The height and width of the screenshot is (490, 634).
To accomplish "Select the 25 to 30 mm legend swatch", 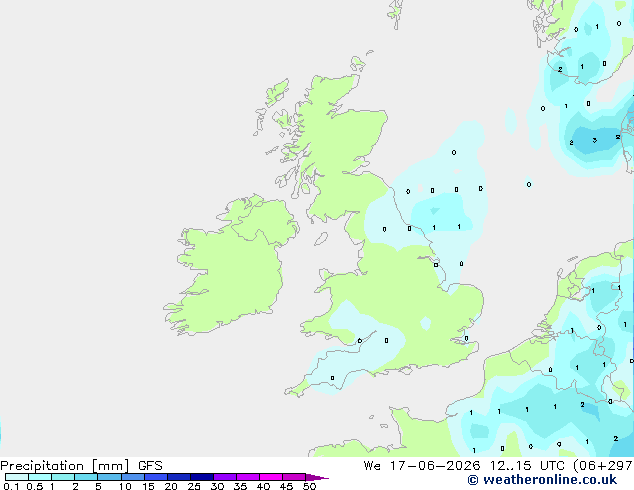I will pyautogui.click(x=201, y=477).
